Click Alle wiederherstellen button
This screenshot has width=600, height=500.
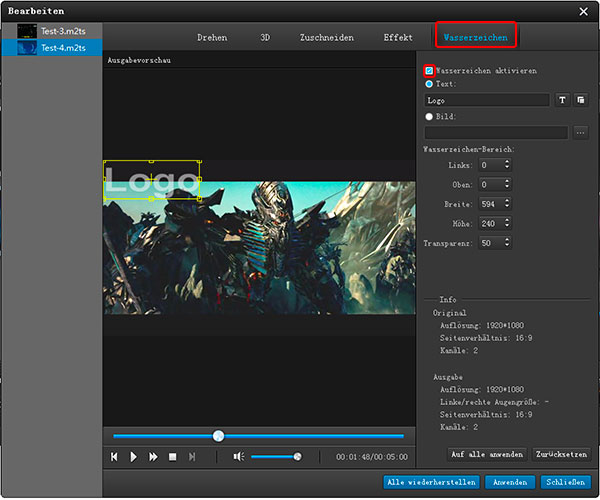pyautogui.click(x=431, y=482)
